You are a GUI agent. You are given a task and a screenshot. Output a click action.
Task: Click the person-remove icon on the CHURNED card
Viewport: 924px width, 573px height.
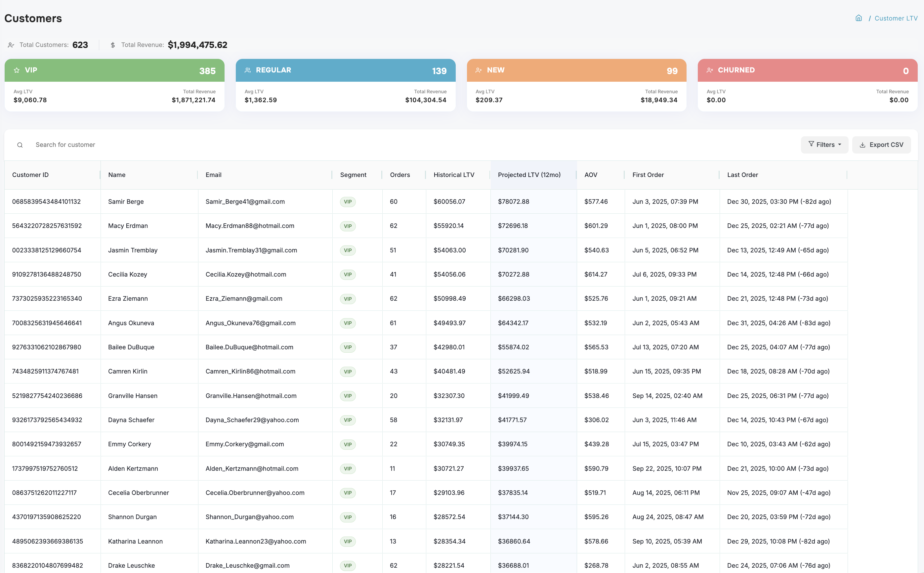coord(710,70)
